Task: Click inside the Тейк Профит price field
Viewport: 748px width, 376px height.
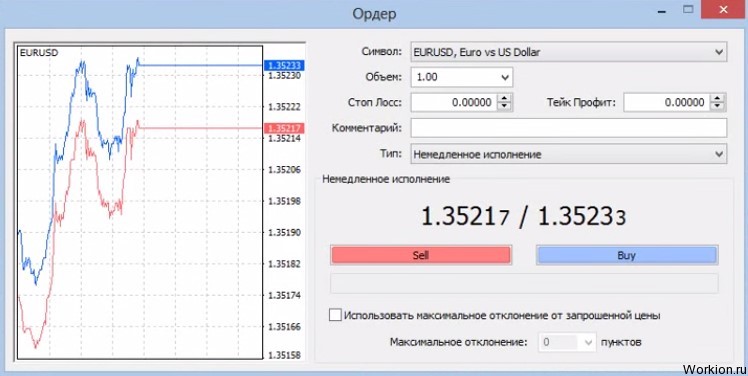Action: click(x=667, y=102)
